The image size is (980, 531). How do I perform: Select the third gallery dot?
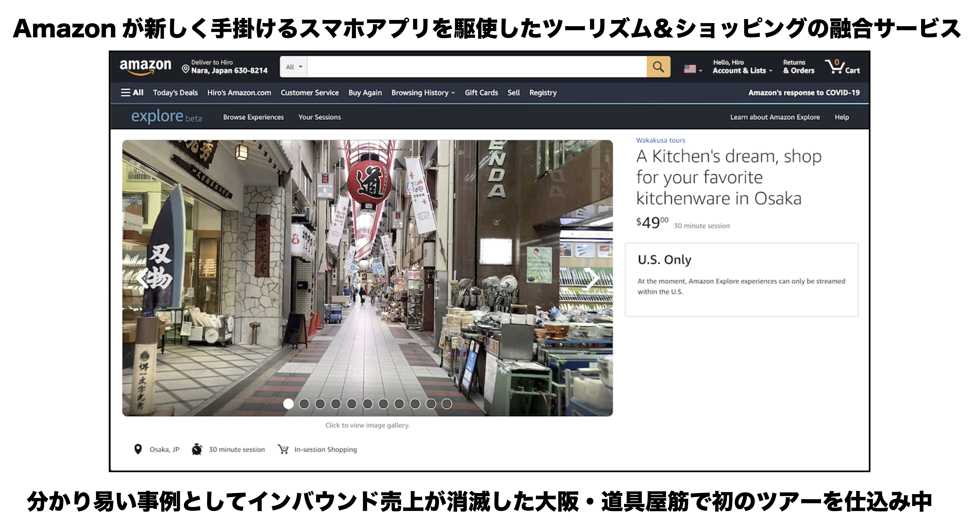[320, 404]
